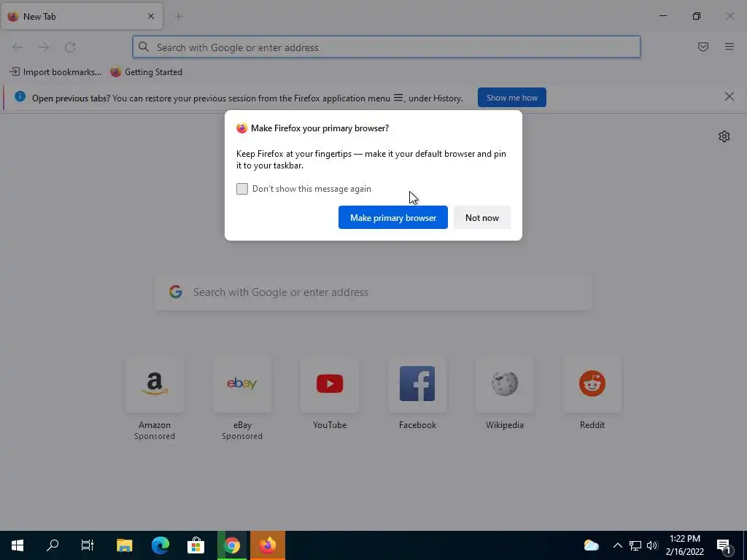747x560 pixels.
Task: Click the center Google search box
Action: tap(373, 292)
